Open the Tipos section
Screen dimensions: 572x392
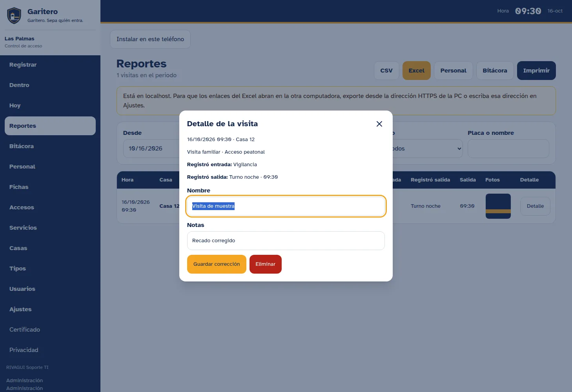[x=50, y=269]
